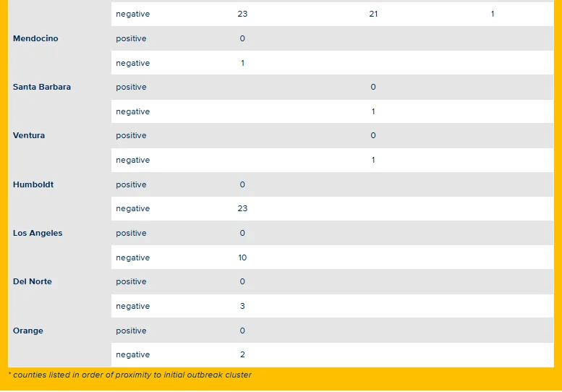Click the Orange county row header
This screenshot has height=392, width=562.
28,331
